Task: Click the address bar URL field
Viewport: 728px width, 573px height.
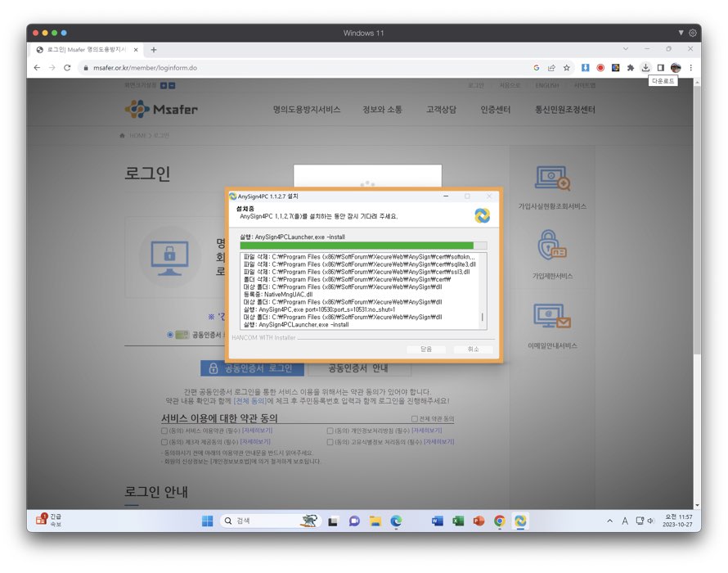Action: [x=307, y=68]
